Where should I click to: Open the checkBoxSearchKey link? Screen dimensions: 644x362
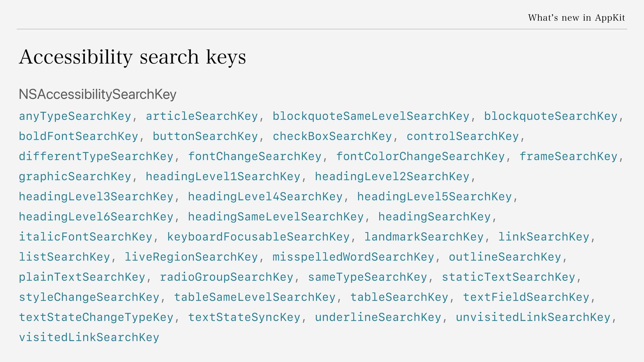tap(332, 136)
